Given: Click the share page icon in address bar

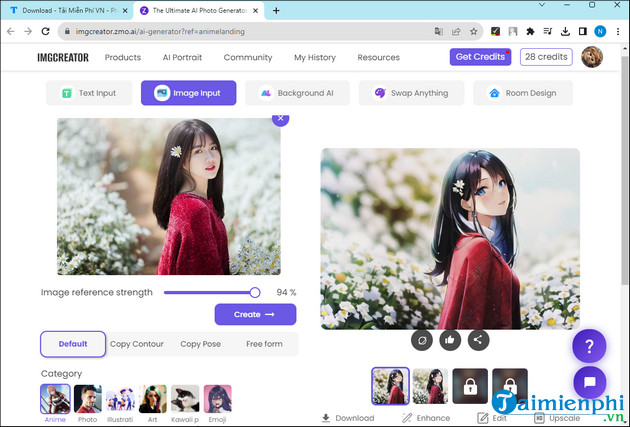Looking at the screenshot, I should point(456,31).
